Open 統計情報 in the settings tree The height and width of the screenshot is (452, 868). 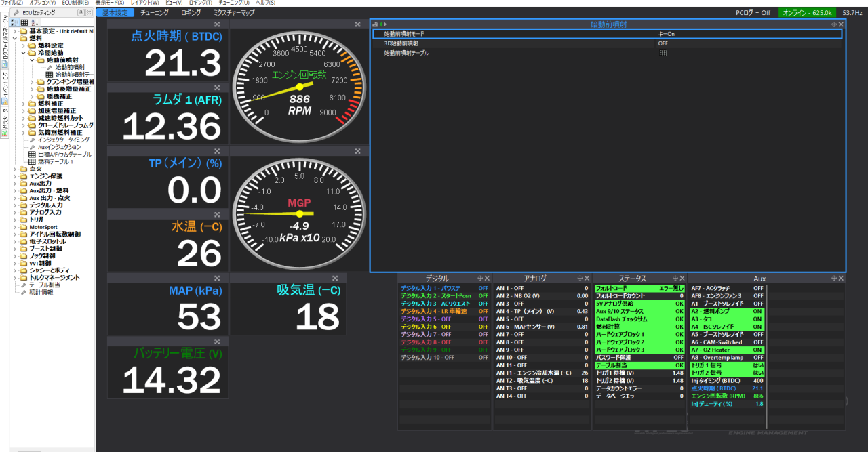point(41,292)
